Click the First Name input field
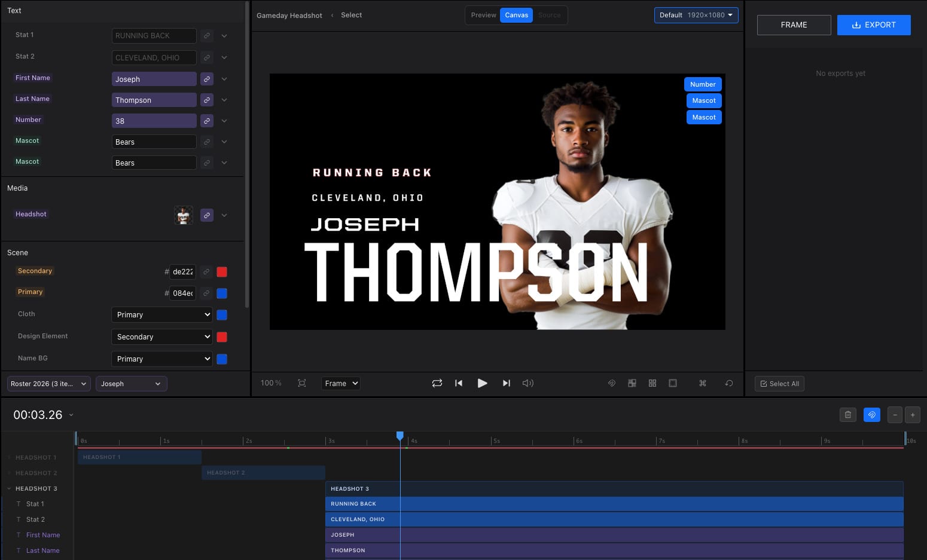This screenshot has width=927, height=560. point(154,79)
